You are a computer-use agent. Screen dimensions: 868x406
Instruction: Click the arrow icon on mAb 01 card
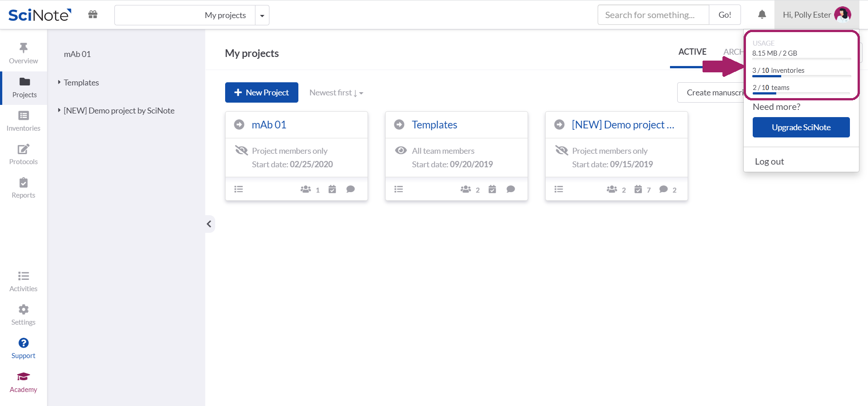239,125
